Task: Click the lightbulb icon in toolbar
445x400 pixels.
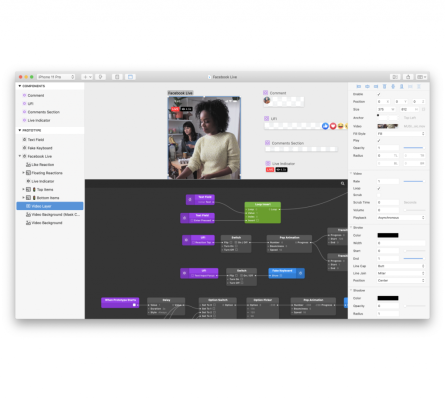Action: coord(100,77)
